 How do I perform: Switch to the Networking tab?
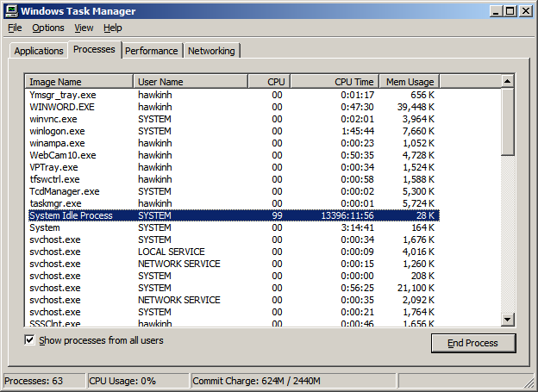211,51
